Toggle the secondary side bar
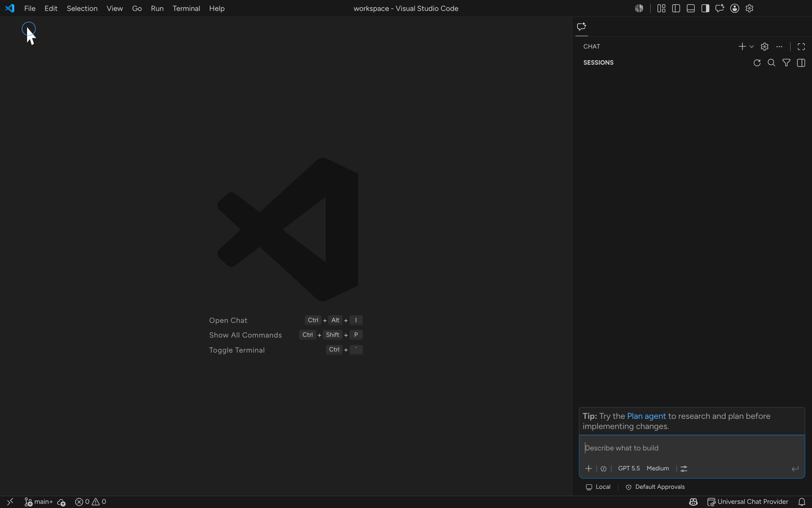812x508 pixels. coord(705,8)
